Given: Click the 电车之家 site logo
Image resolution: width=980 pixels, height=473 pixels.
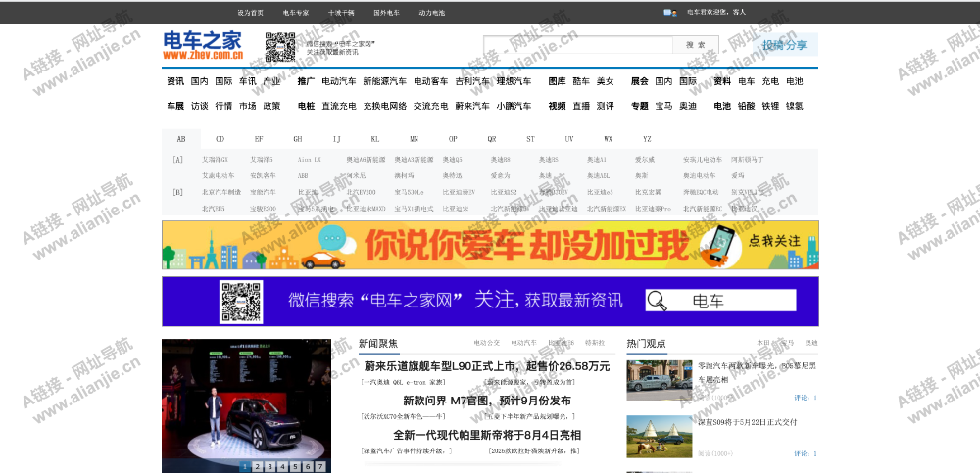Looking at the screenshot, I should [x=203, y=46].
